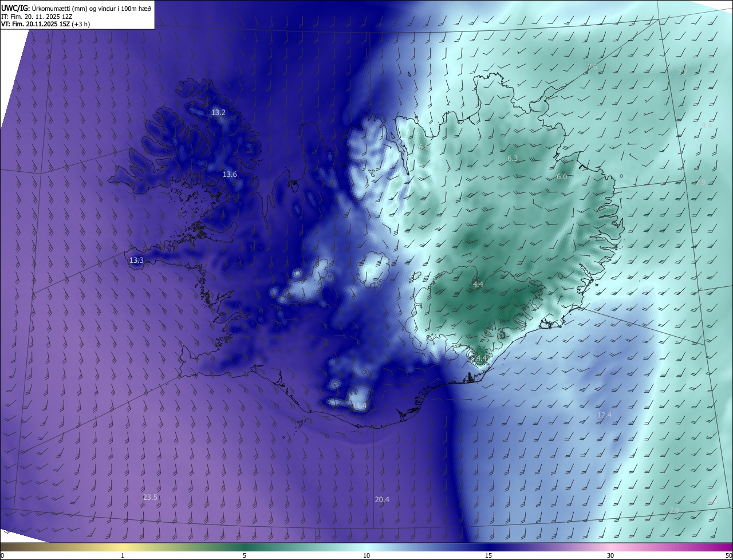Click the 12.4 value southeast of the island
733x560 pixels.
click(x=604, y=415)
